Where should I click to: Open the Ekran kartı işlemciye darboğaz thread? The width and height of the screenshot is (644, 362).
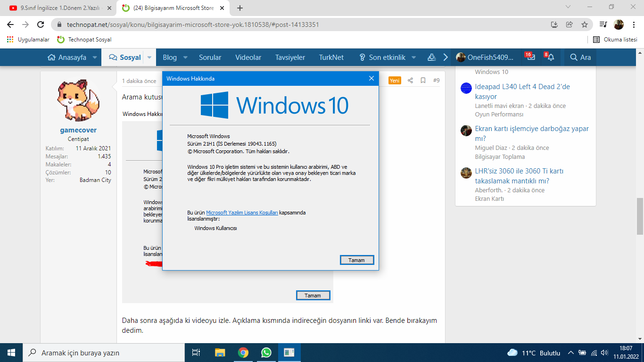click(x=532, y=133)
